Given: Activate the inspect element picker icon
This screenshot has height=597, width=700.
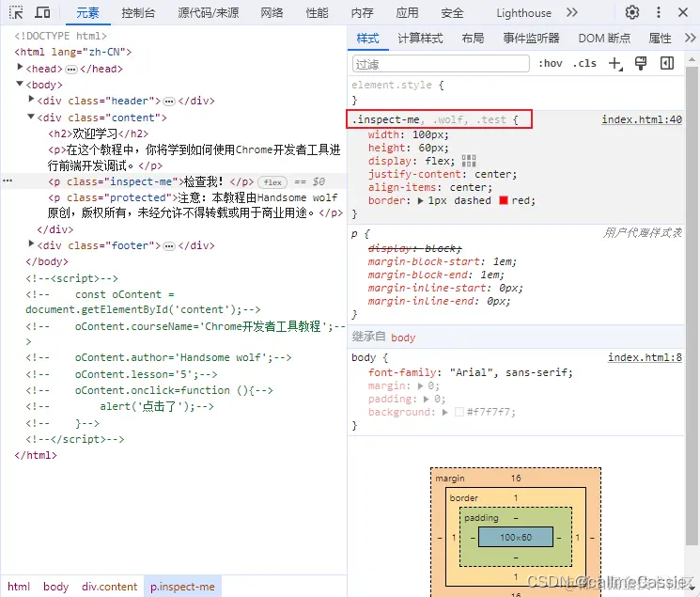Looking at the screenshot, I should [16, 12].
